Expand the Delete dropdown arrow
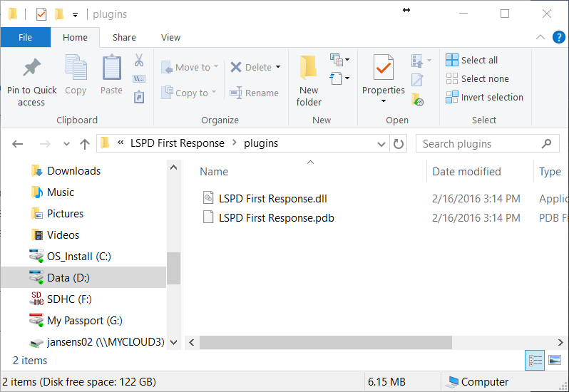569x392 pixels. pyautogui.click(x=278, y=68)
